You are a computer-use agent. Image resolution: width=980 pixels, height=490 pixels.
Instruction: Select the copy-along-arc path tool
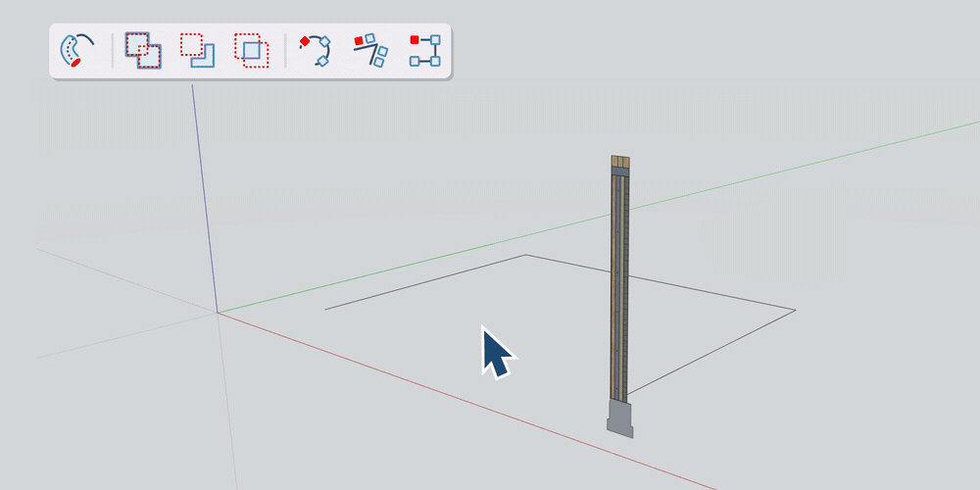tap(315, 51)
